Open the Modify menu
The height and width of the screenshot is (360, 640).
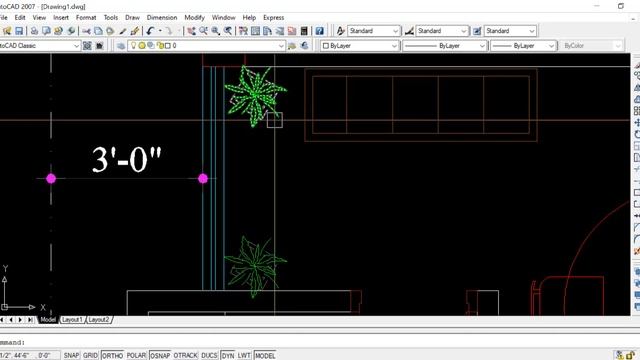coord(194,18)
